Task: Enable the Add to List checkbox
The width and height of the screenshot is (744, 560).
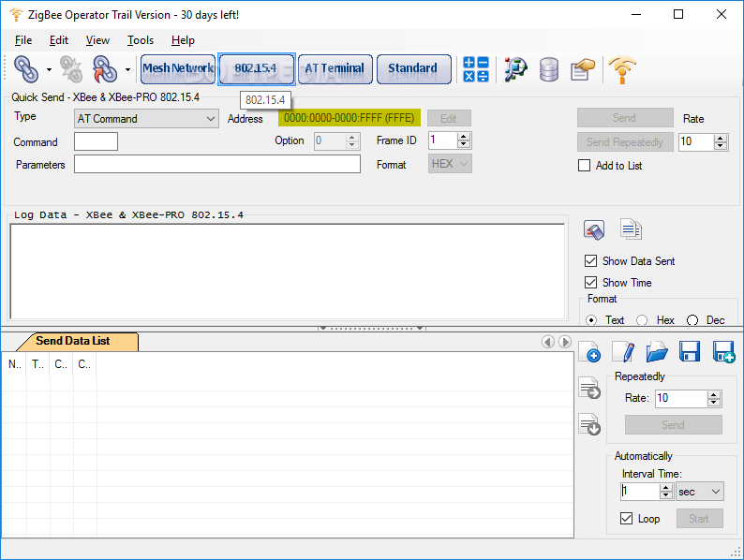Action: click(584, 166)
